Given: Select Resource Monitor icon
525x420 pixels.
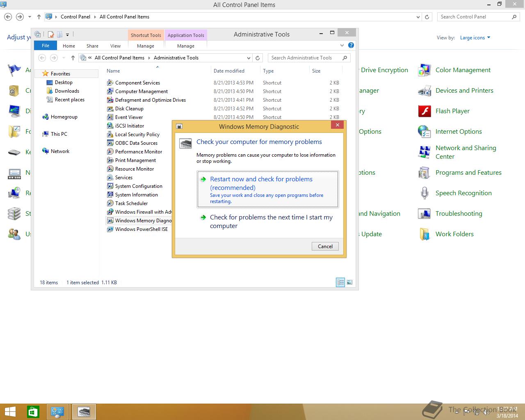Looking at the screenshot, I should [110, 169].
